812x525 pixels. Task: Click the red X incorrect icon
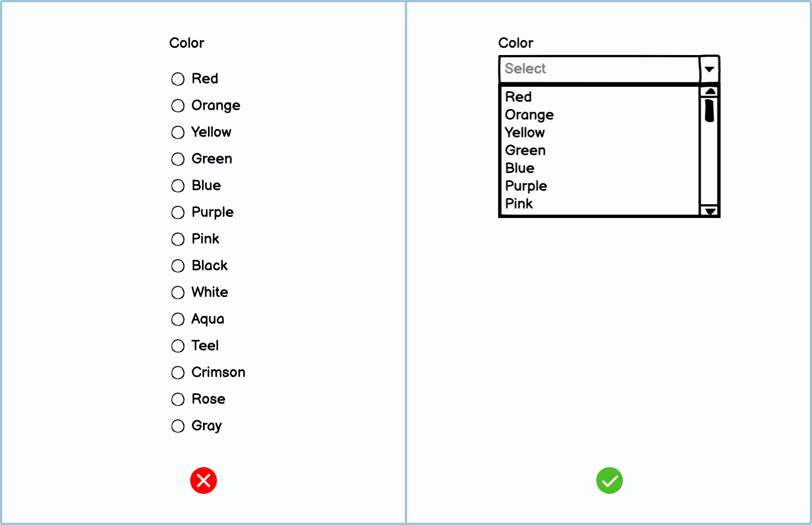point(204,481)
